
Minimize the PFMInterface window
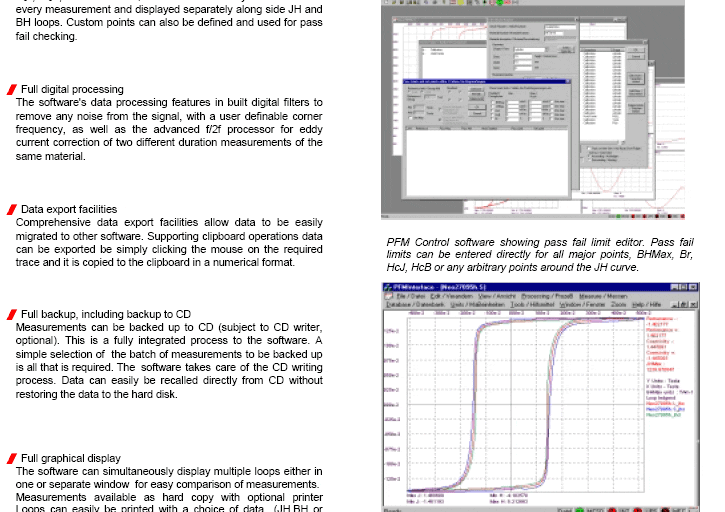tap(675, 287)
